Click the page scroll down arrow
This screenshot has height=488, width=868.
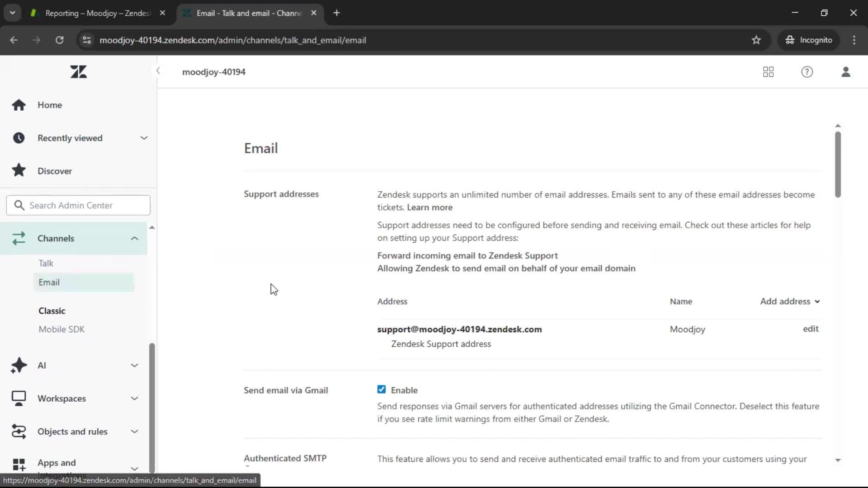838,460
